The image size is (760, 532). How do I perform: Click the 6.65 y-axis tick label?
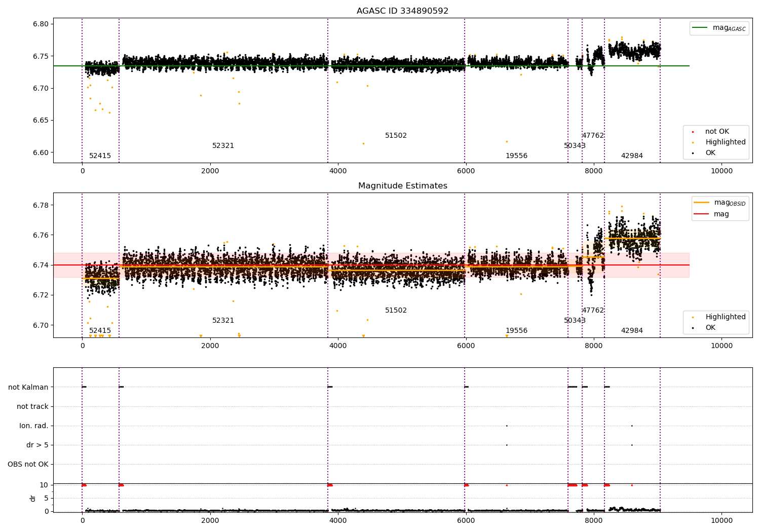[41, 121]
